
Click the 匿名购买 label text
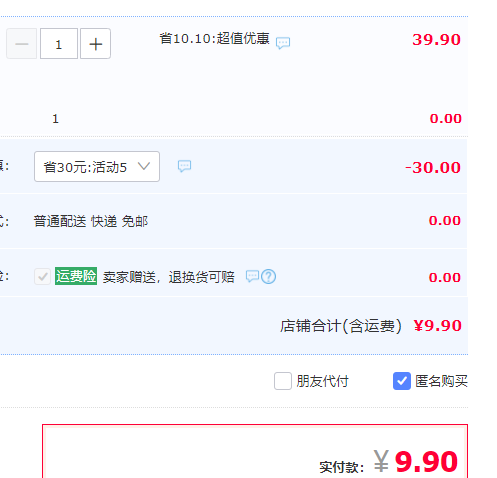[441, 381]
